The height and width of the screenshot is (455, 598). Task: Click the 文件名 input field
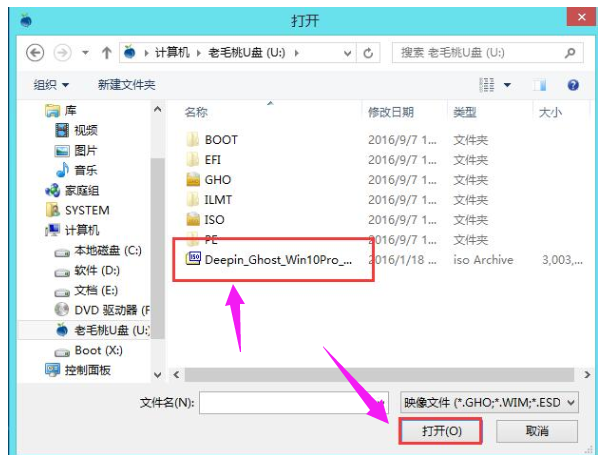coord(294,402)
